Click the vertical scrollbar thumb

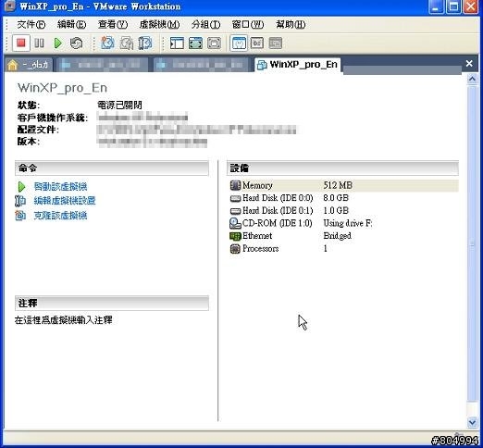(472, 243)
